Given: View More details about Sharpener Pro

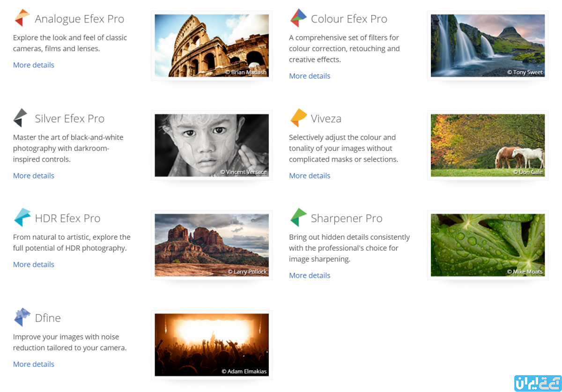Looking at the screenshot, I should tap(310, 275).
